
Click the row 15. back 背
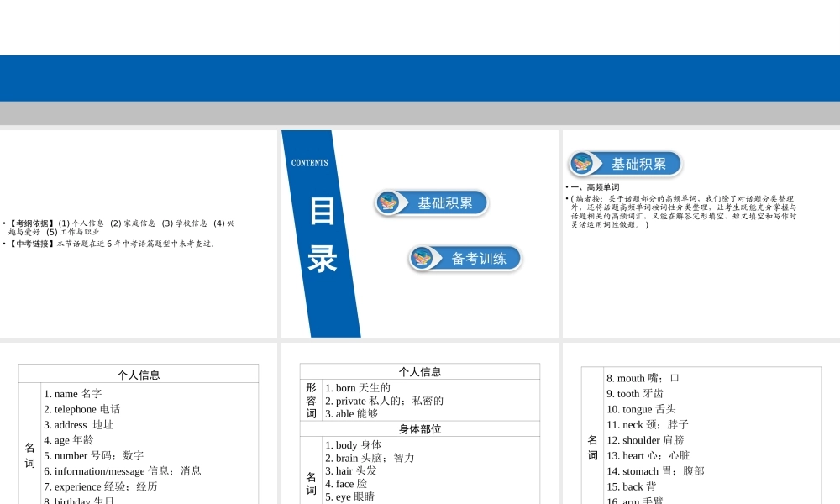pos(632,487)
